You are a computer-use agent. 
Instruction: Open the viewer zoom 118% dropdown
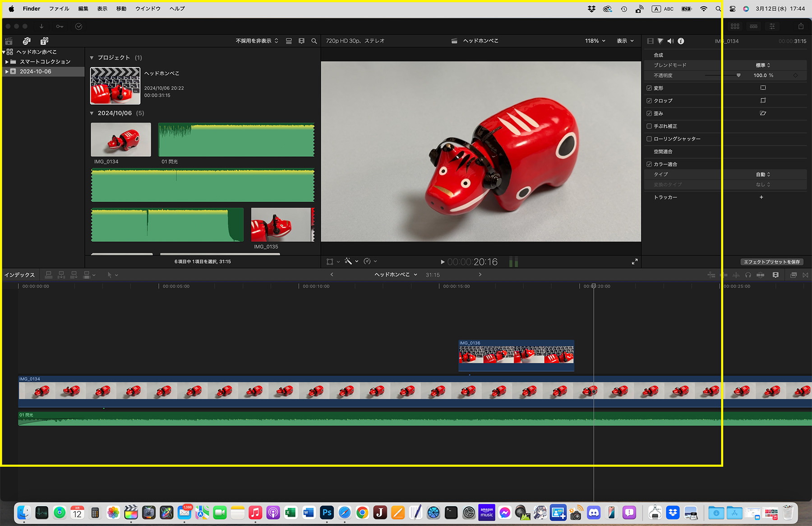[595, 41]
